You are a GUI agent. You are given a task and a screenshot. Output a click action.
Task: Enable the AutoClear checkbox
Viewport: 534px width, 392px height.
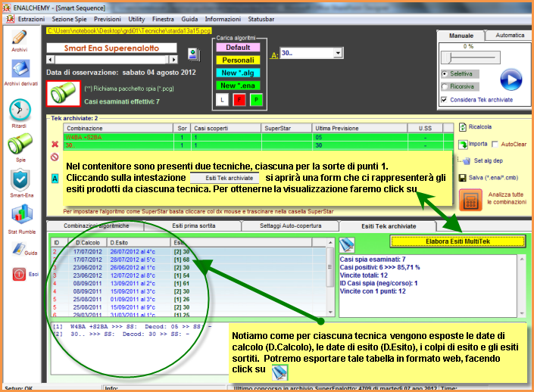point(495,145)
